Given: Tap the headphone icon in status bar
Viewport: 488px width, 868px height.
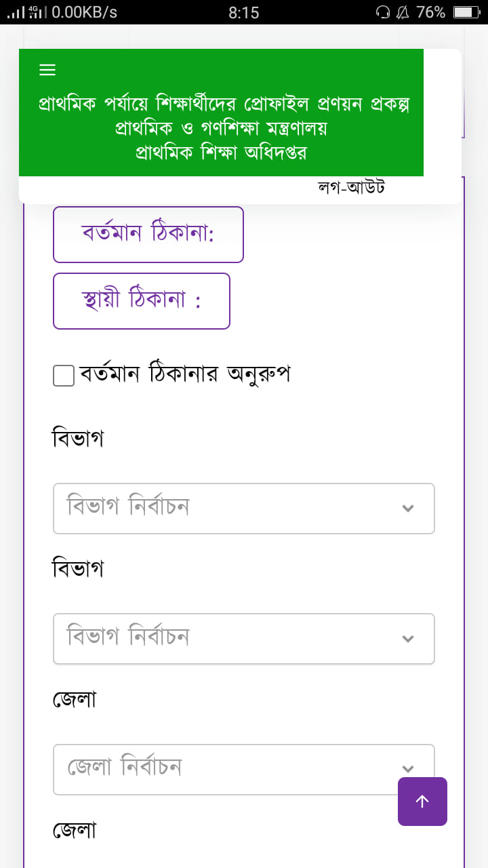Looking at the screenshot, I should click(x=383, y=12).
